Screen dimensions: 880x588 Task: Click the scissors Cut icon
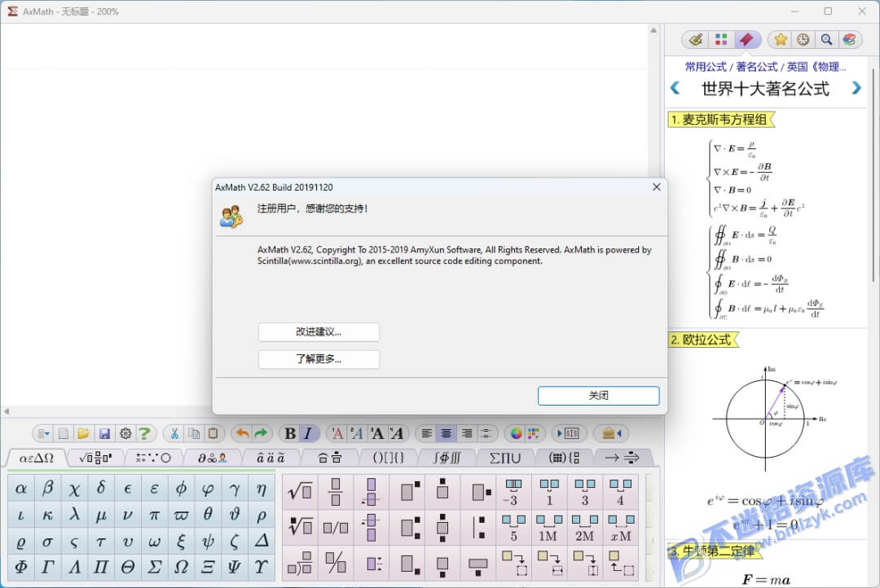click(174, 434)
